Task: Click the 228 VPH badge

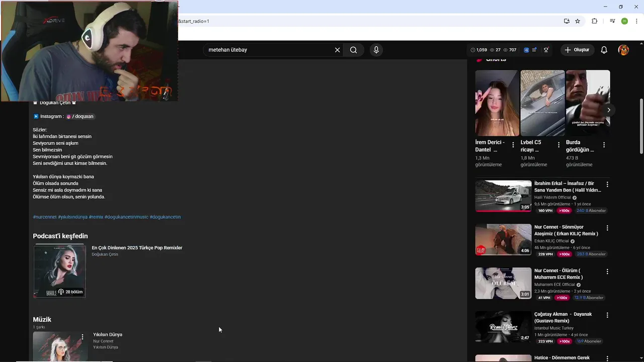Action: coord(545,254)
